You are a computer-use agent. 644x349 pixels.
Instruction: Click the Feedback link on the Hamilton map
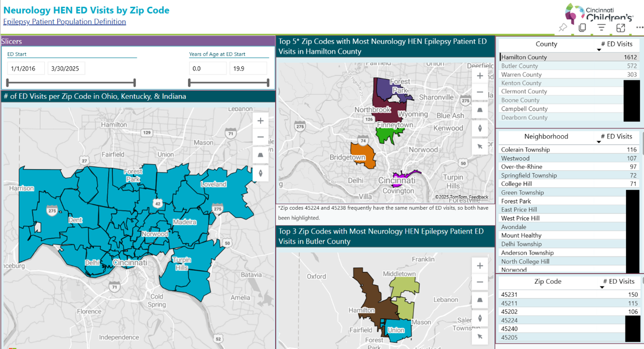coord(478,197)
